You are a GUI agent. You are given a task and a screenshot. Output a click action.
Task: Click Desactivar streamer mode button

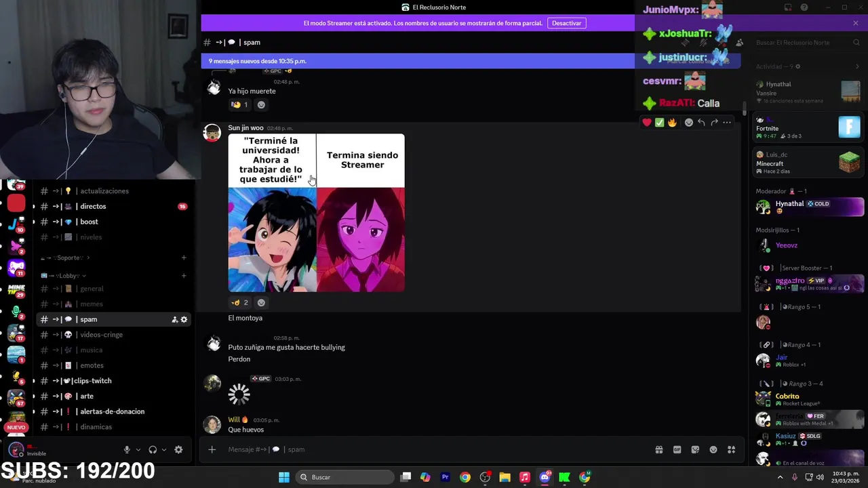(566, 23)
